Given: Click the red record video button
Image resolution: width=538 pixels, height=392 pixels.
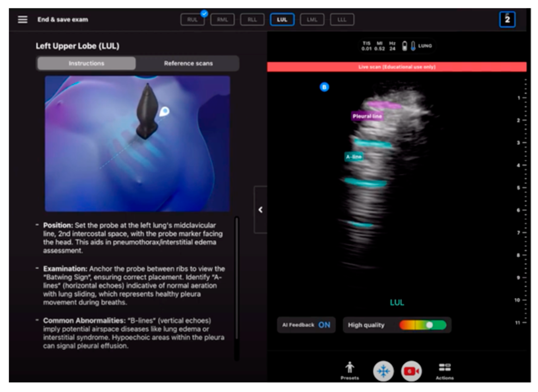Looking at the screenshot, I should point(412,371).
